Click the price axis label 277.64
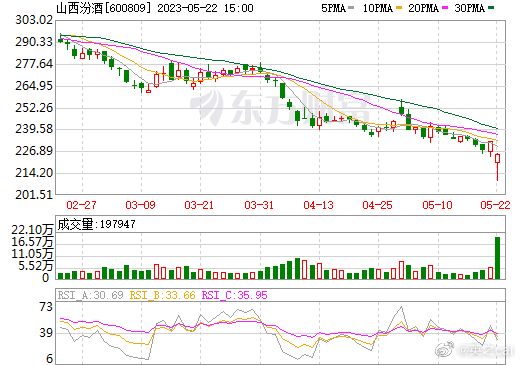Screen dimensions: 520x365 point(34,64)
